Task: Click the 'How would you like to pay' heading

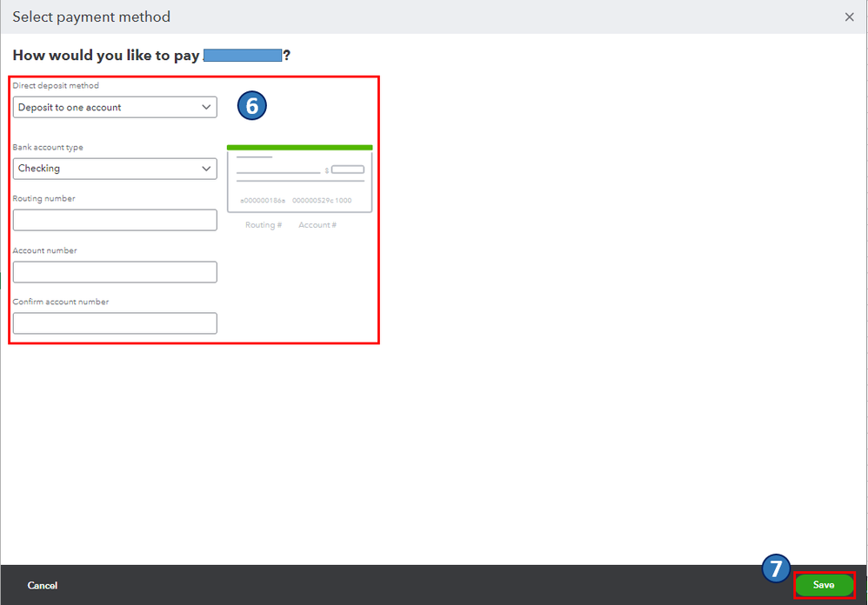Action: pyautogui.click(x=151, y=56)
